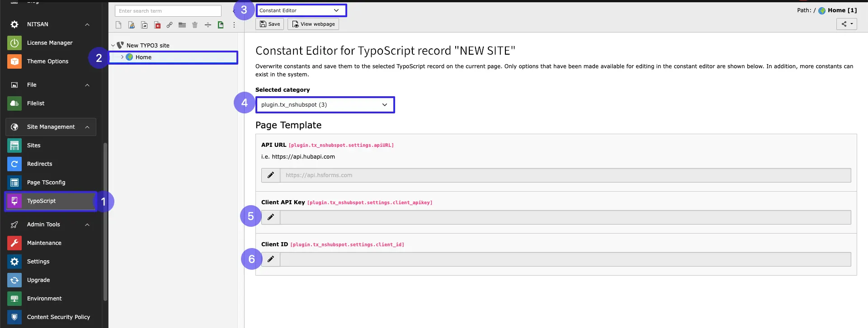Click the API URL input field

[x=565, y=175]
